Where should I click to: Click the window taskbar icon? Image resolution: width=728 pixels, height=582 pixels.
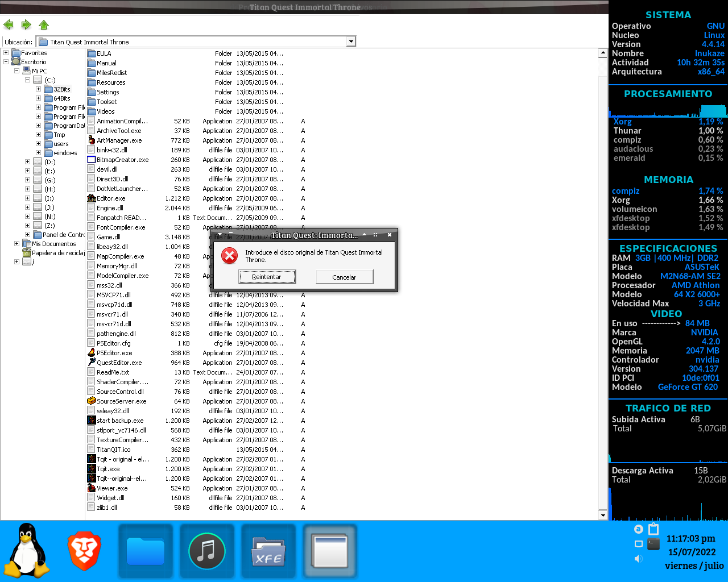(x=330, y=551)
